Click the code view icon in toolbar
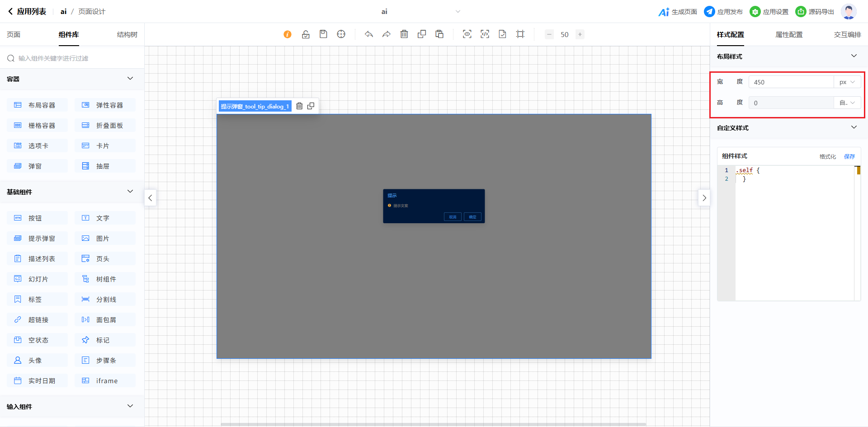Viewport: 868px width, 427px height. pos(485,34)
